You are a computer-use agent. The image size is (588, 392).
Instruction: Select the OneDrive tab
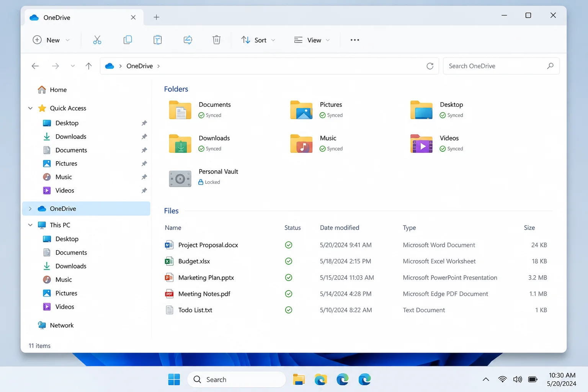(x=84, y=17)
